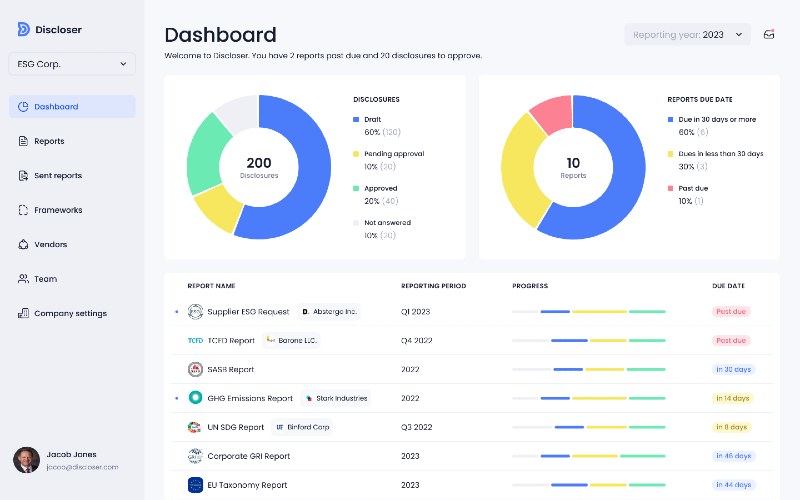The height and width of the screenshot is (500, 800).
Task: Click the Team people sidebar icon
Action: tap(23, 279)
